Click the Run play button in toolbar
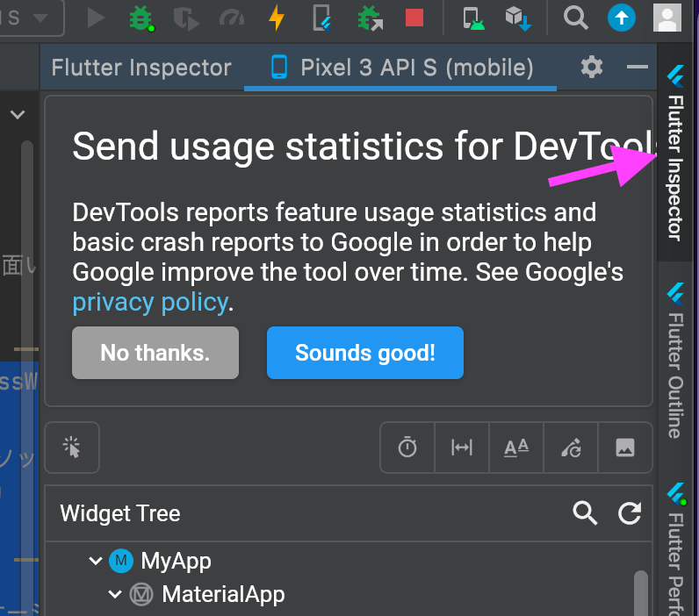This screenshot has height=616, width=699. 96,18
